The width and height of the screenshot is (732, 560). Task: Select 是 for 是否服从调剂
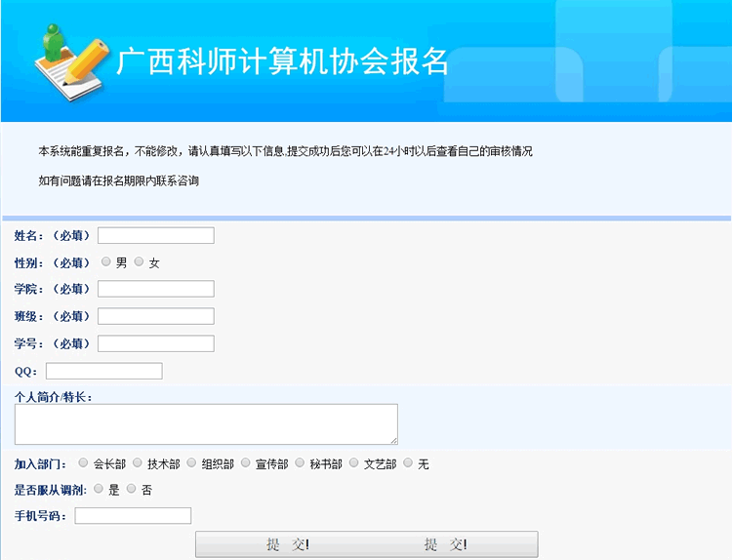pyautogui.click(x=99, y=488)
